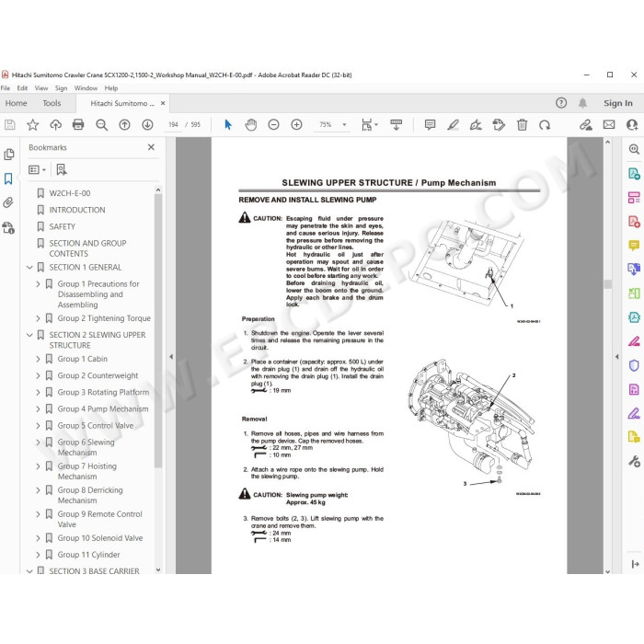644x644 pixels.
Task: Open the W2CH-E-00 bookmark
Action: pyautogui.click(x=70, y=193)
